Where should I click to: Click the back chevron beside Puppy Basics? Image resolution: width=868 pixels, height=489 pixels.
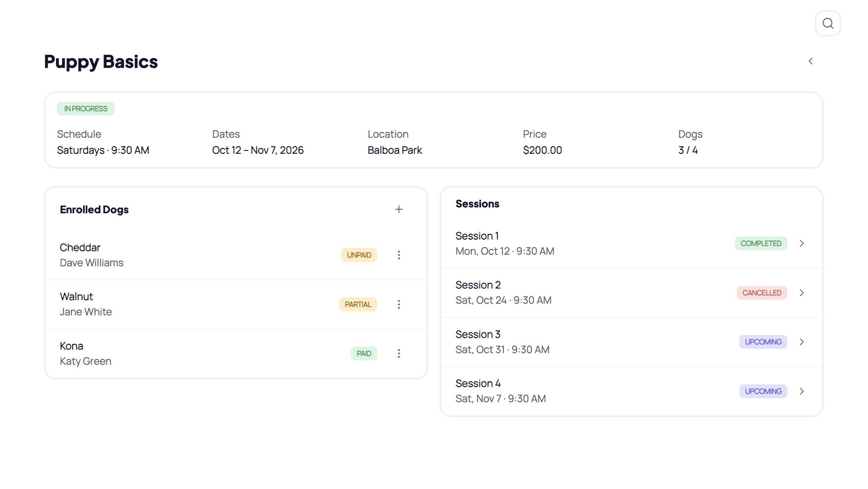tap(811, 61)
